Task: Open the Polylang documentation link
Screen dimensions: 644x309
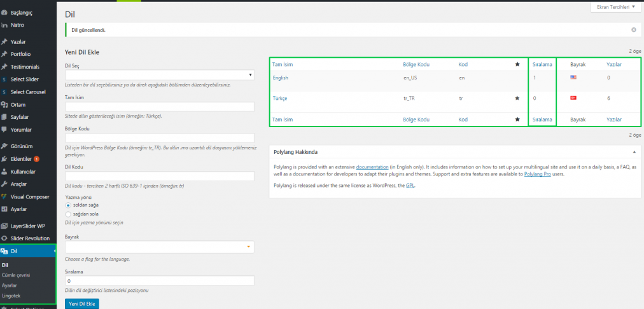Action: [x=372, y=167]
